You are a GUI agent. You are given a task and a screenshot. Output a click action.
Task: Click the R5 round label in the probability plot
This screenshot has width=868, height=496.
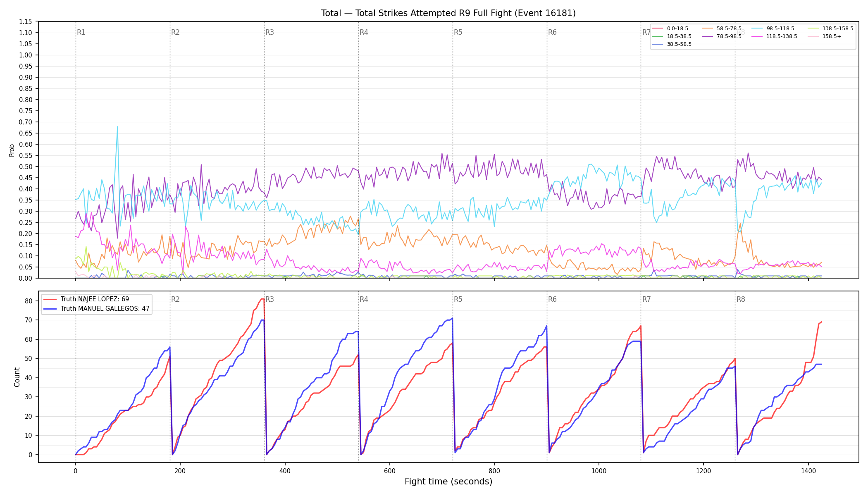pos(458,32)
